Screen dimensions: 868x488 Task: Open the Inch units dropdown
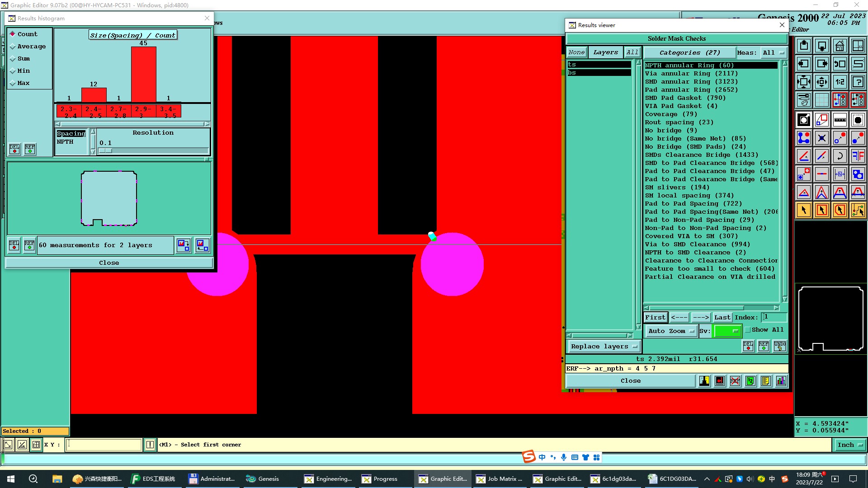(x=849, y=445)
